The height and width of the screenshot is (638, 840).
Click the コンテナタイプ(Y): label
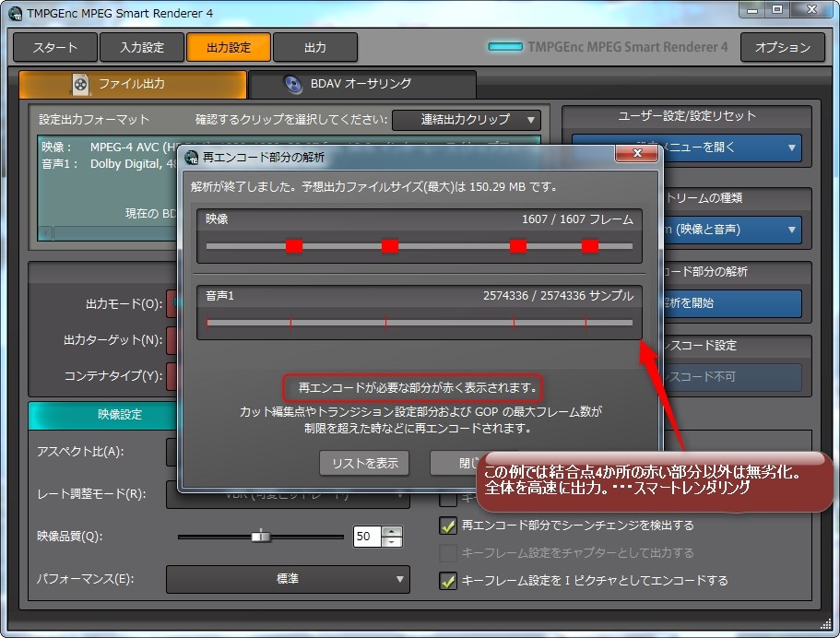(x=113, y=376)
